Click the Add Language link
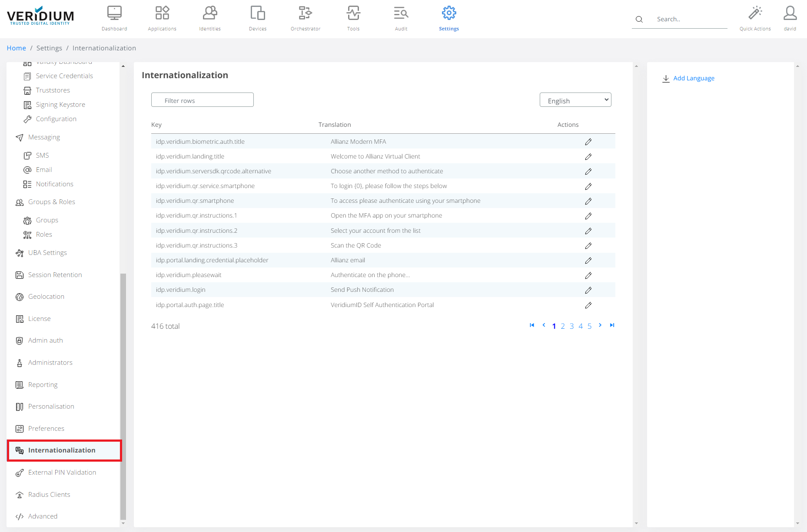This screenshot has height=532, width=807. [693, 78]
